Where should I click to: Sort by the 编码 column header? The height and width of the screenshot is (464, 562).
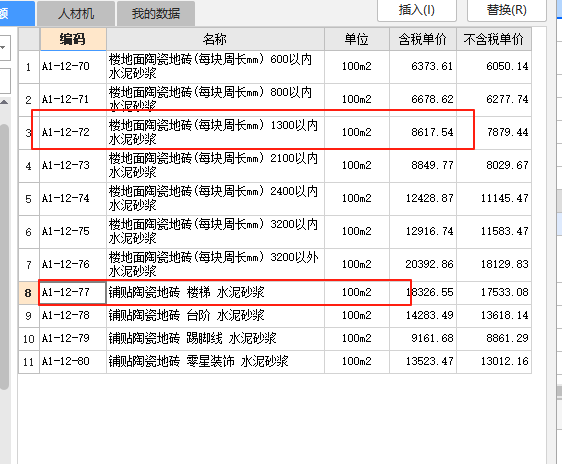(73, 39)
